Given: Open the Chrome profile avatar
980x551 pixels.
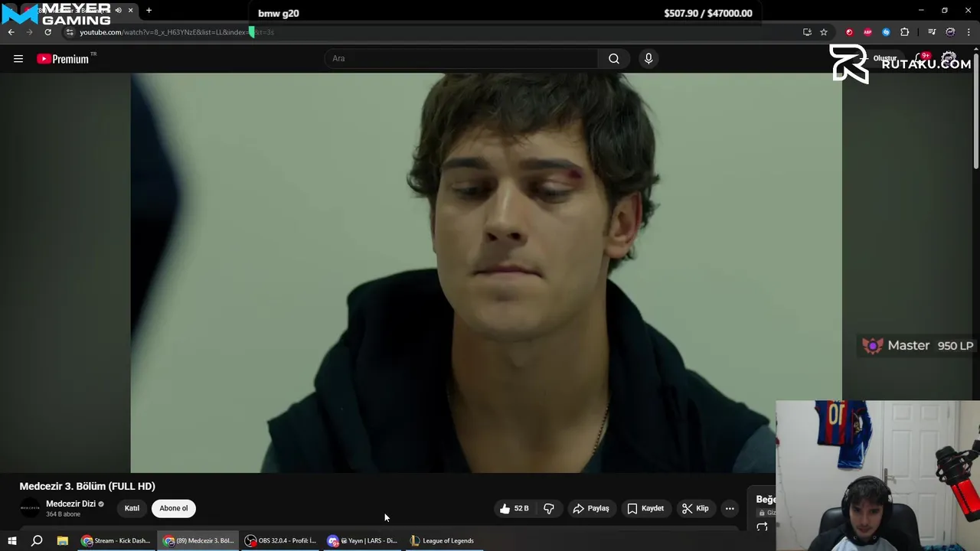Looking at the screenshot, I should (950, 32).
